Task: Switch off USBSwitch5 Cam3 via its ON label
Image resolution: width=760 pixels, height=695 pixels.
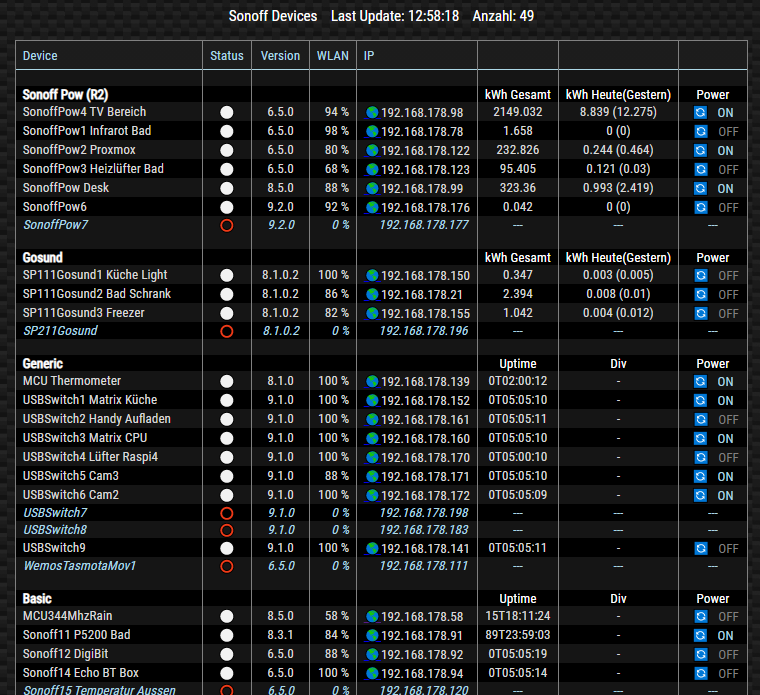Action: [725, 477]
